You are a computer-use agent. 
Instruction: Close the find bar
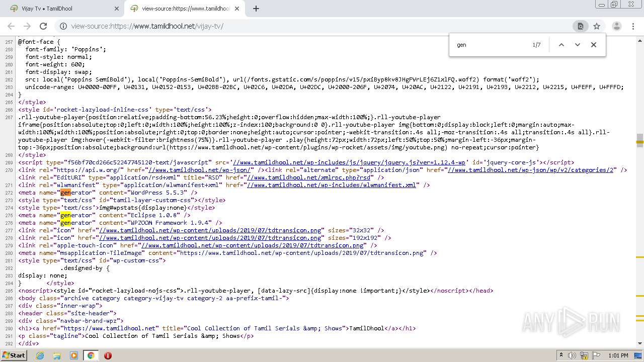594,45
